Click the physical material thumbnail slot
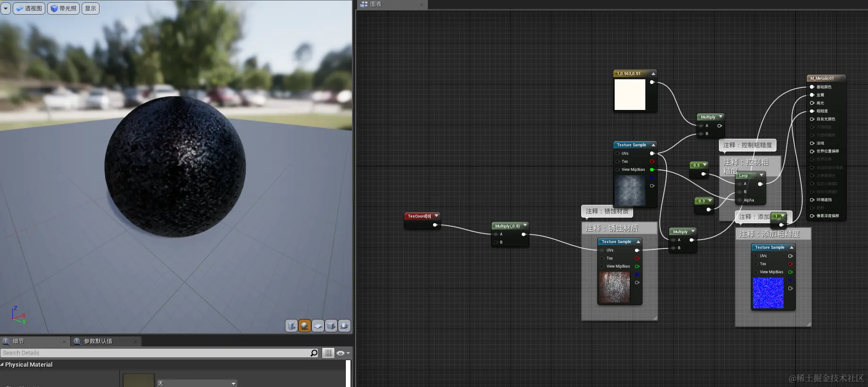 point(139,380)
